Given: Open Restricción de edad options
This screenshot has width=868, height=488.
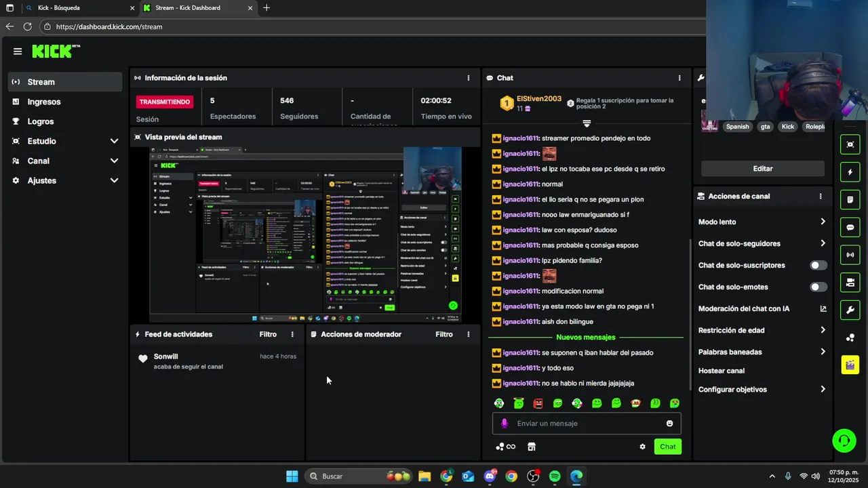Looking at the screenshot, I should (762, 331).
